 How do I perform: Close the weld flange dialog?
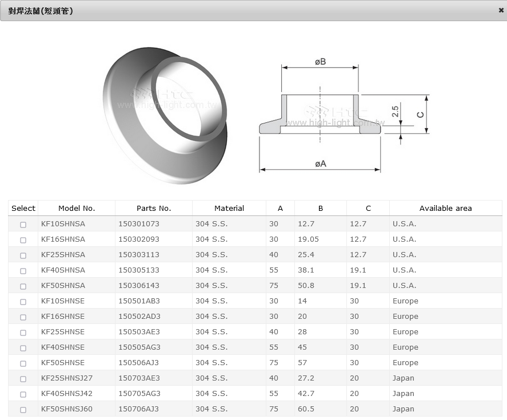[x=501, y=10]
